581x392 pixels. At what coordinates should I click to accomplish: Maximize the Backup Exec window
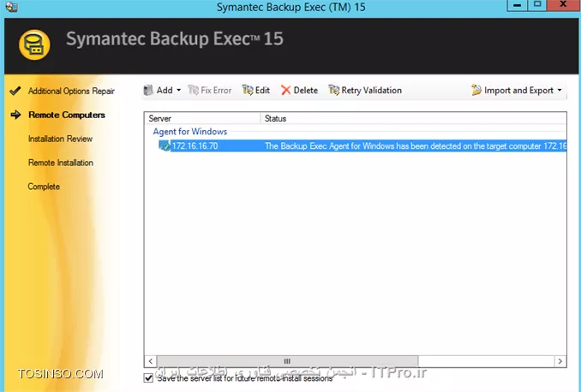[x=537, y=5]
